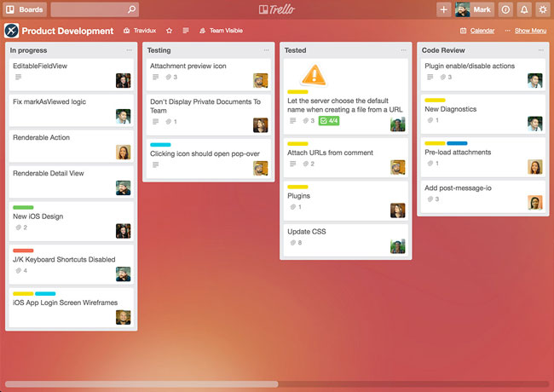
Task: Click green label on New iOS Design
Action: [x=23, y=207]
